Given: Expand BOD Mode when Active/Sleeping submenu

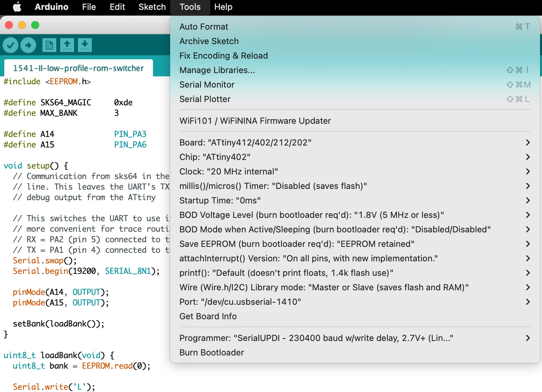Looking at the screenshot, I should click(x=355, y=229).
